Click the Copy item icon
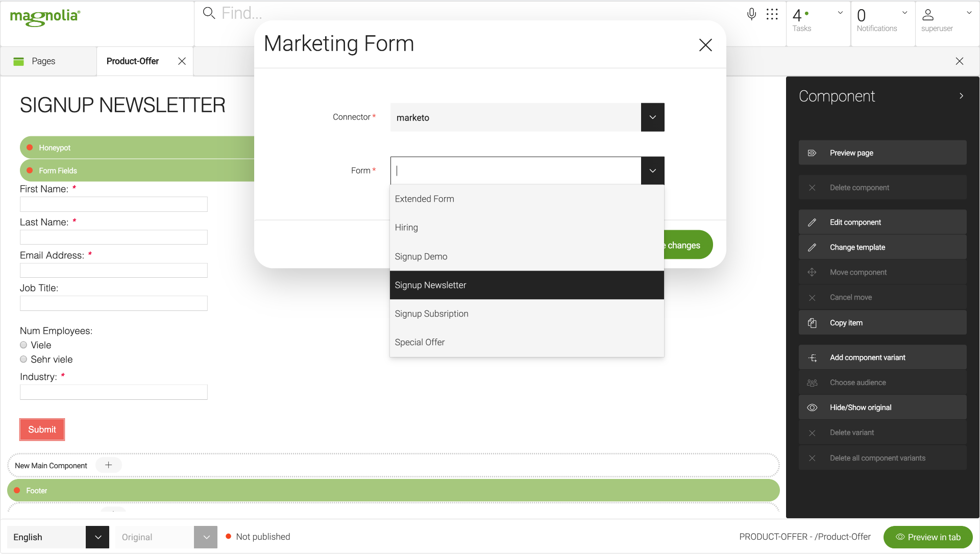This screenshot has width=980, height=554. [812, 322]
